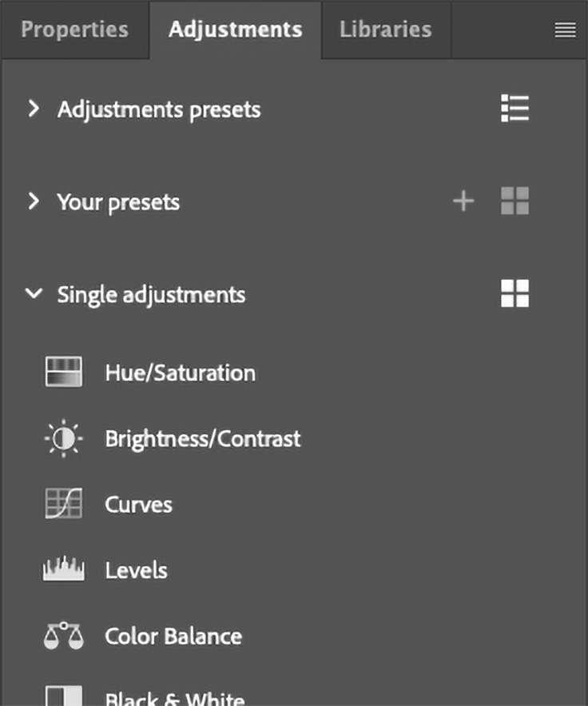Add a Levels adjustment via its label
This screenshot has width=588, height=706.
point(136,570)
